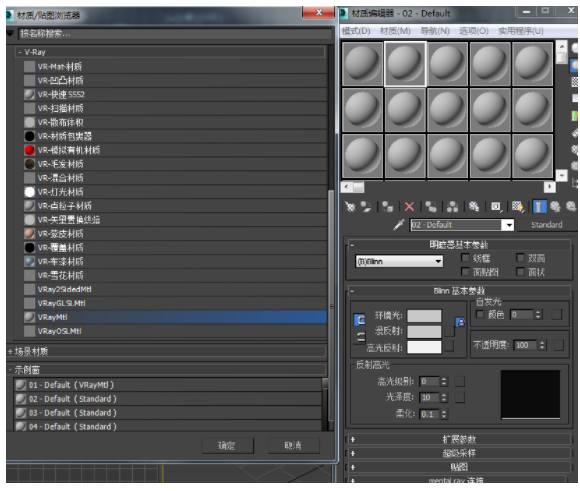The width and height of the screenshot is (580, 491).
Task: Click red sphere icon of VR-模拟有机材质
Action: [x=29, y=150]
